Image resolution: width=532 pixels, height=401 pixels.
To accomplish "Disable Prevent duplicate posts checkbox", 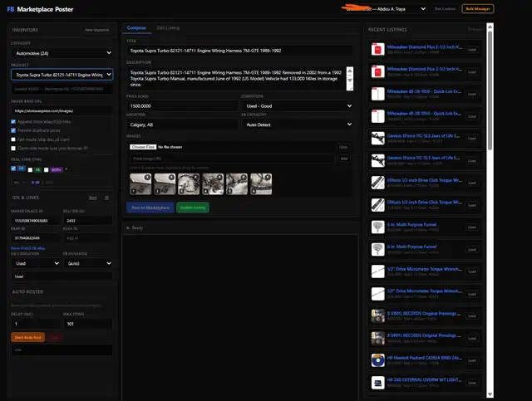I will [x=13, y=130].
